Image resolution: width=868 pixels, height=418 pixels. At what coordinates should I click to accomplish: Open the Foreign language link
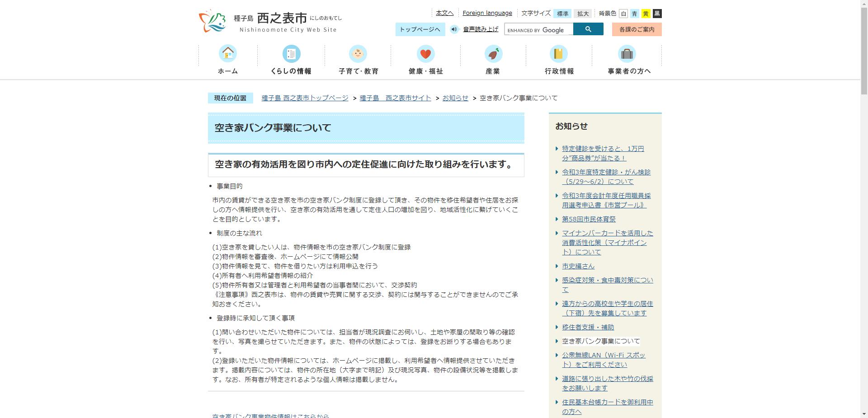(x=487, y=13)
